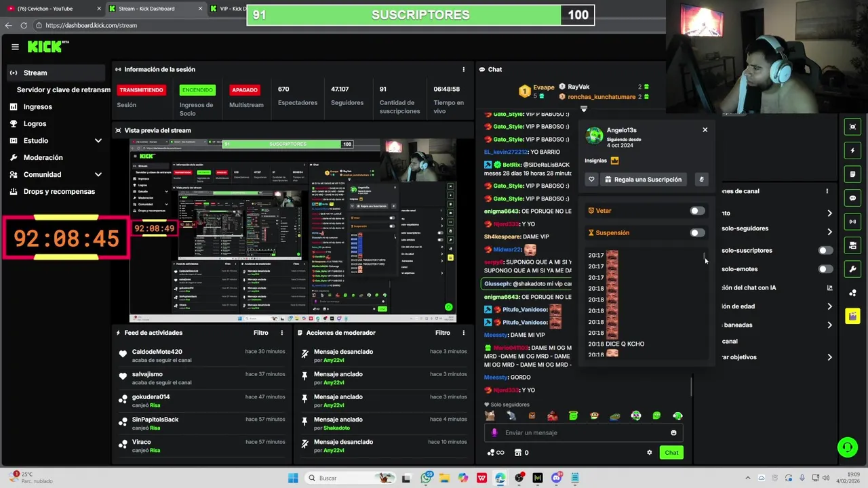The width and height of the screenshot is (868, 488).
Task: Click the browser address bar URL
Action: click(x=92, y=25)
